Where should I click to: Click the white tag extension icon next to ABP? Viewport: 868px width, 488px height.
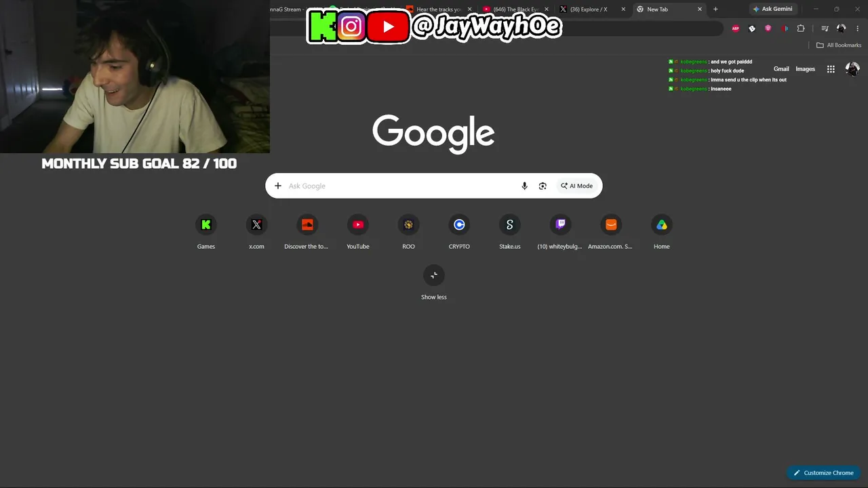[752, 28]
